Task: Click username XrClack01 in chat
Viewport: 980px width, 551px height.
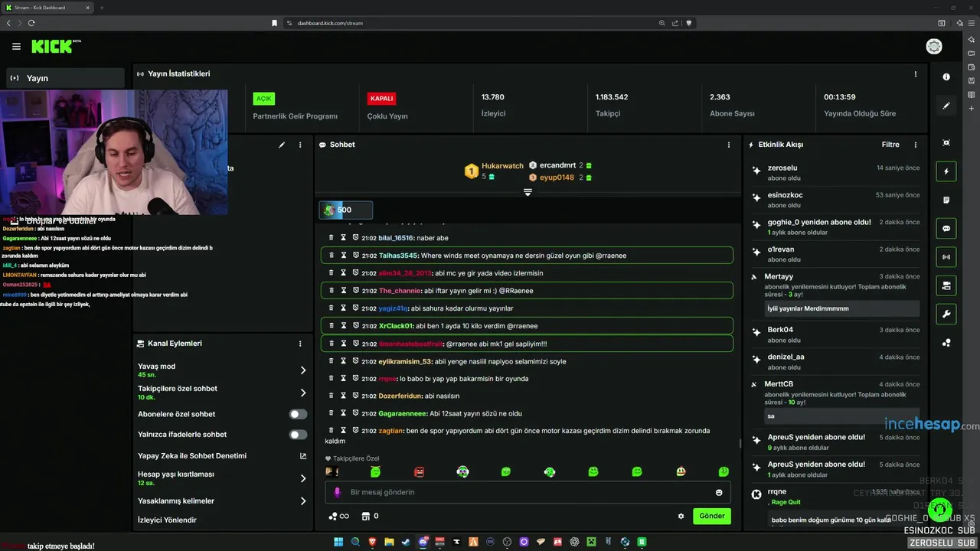Action: (396, 326)
